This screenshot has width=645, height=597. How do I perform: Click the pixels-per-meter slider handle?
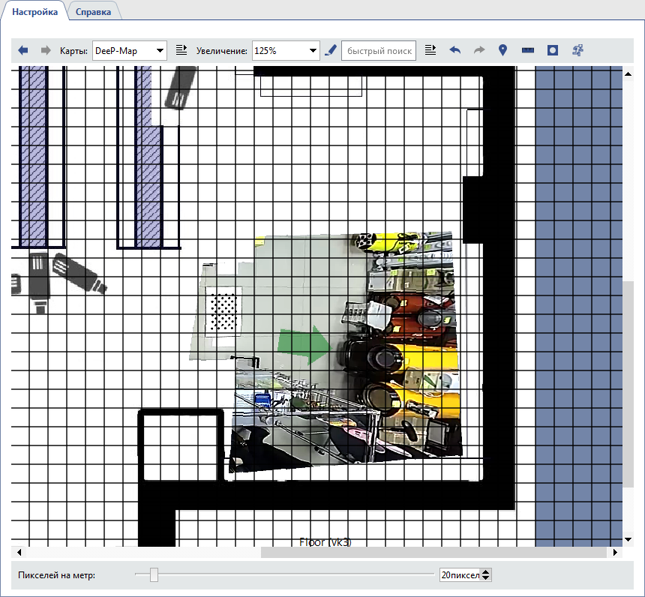(x=153, y=575)
